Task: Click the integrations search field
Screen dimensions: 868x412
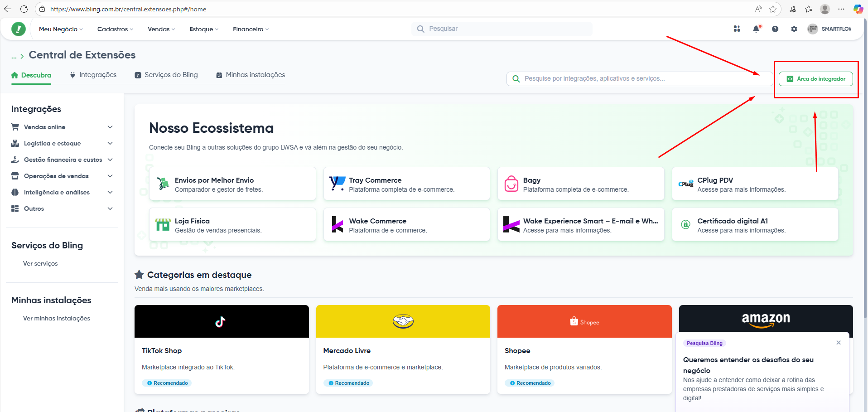Action: (640, 79)
